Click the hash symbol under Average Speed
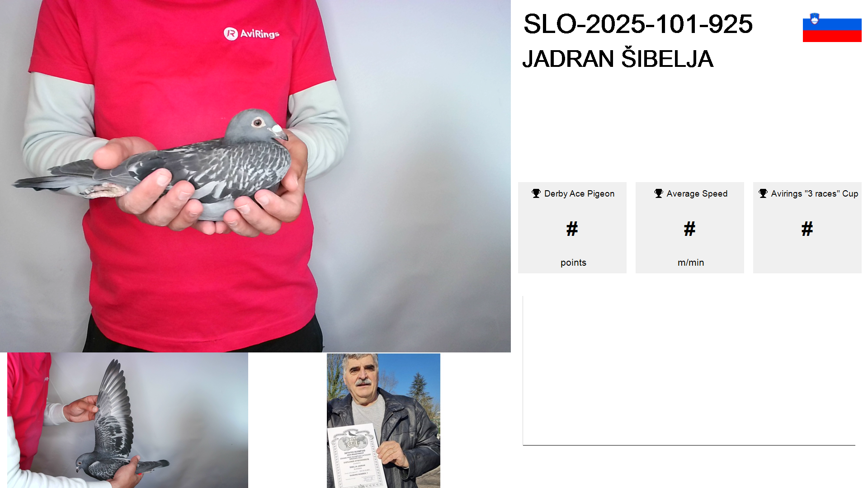The image size is (868, 488). coord(689,229)
